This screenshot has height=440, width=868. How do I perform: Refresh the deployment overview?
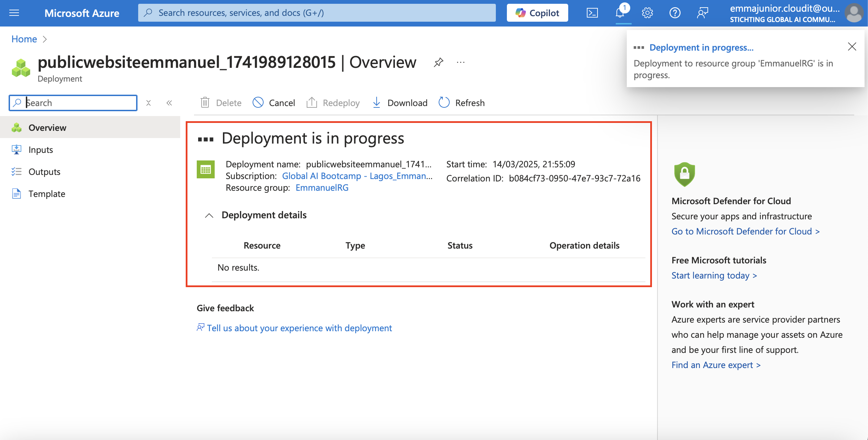(462, 103)
